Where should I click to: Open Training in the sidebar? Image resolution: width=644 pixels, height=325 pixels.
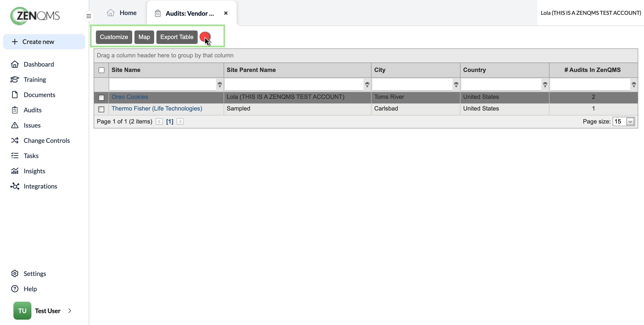35,80
